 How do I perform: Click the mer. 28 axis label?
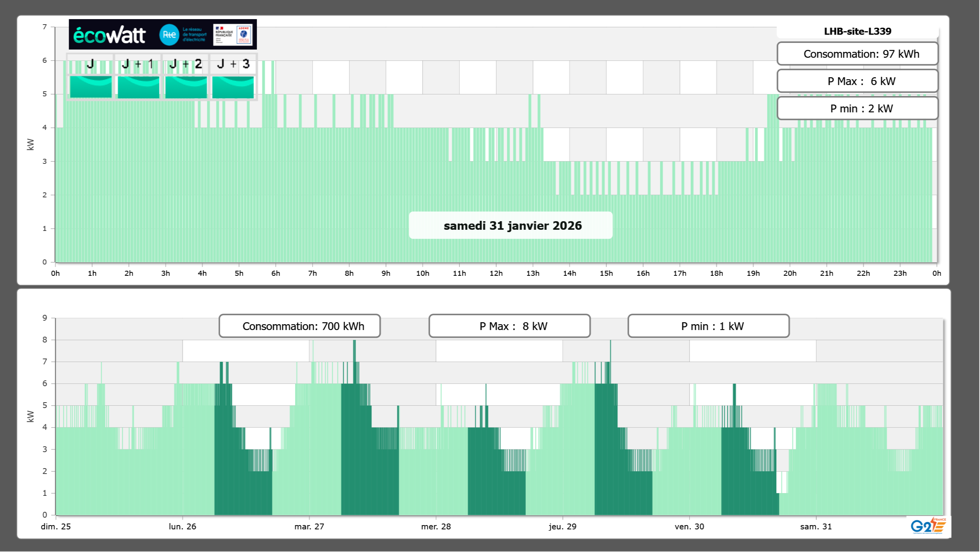pos(436,527)
